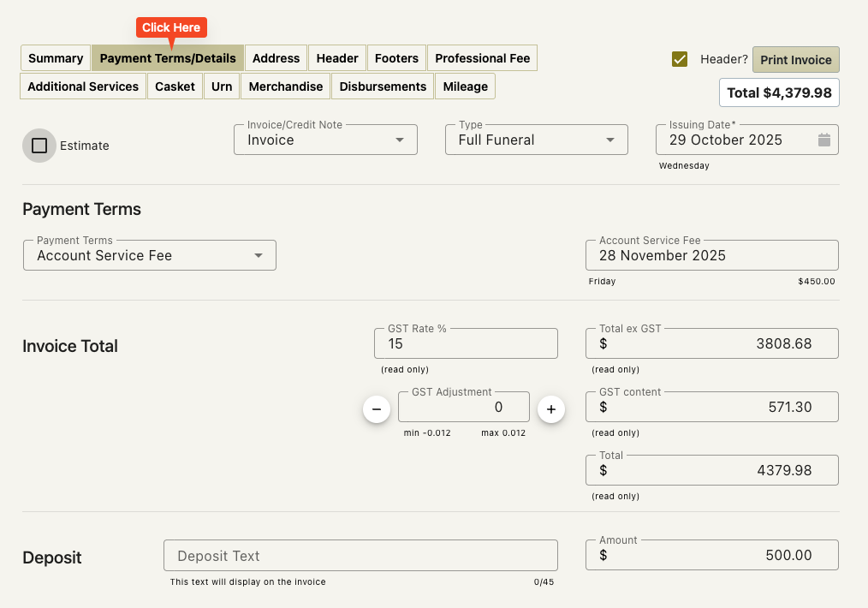This screenshot has height=608, width=868.
Task: Click the Issuing Date field
Action: pos(746,140)
